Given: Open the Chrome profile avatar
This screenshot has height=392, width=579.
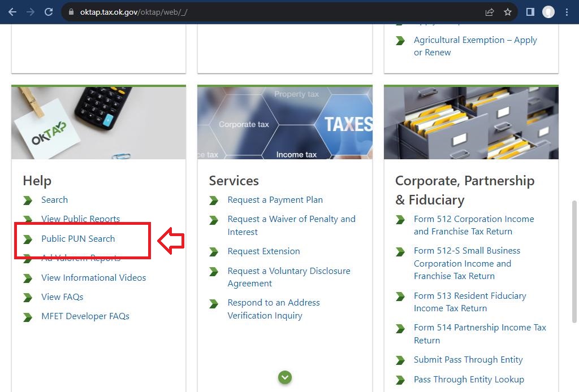Looking at the screenshot, I should tap(548, 12).
